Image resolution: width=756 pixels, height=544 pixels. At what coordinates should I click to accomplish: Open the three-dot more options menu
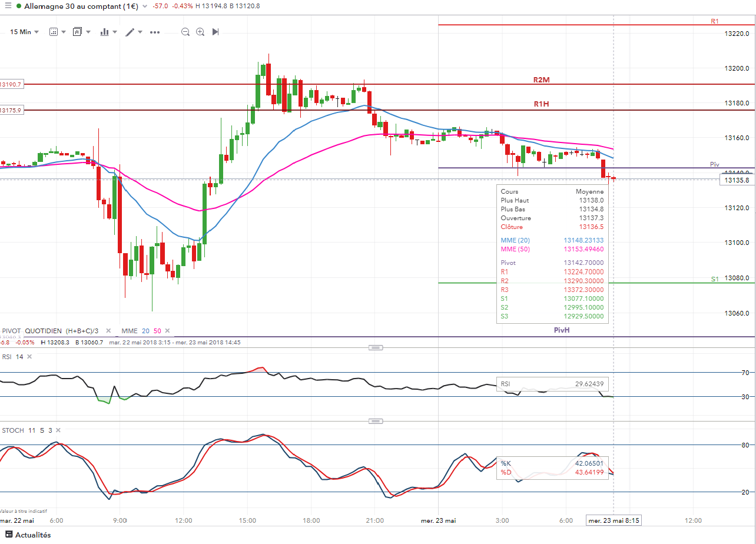pyautogui.click(x=155, y=32)
